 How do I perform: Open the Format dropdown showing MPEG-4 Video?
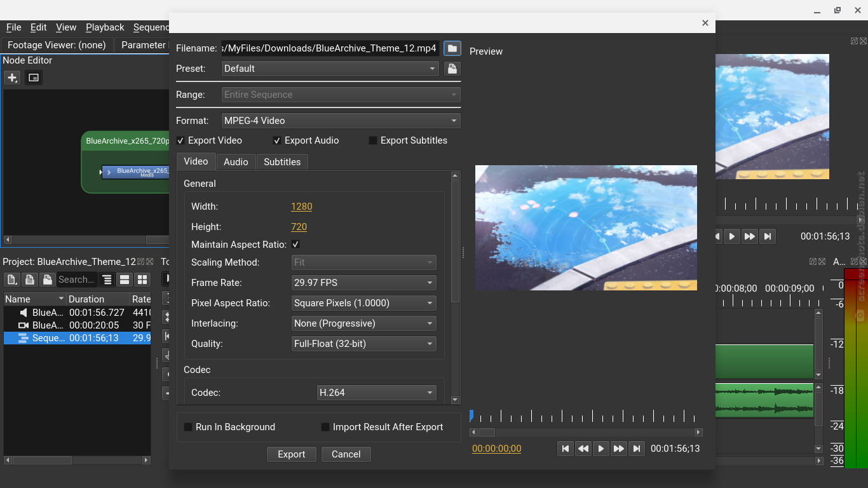click(x=341, y=121)
